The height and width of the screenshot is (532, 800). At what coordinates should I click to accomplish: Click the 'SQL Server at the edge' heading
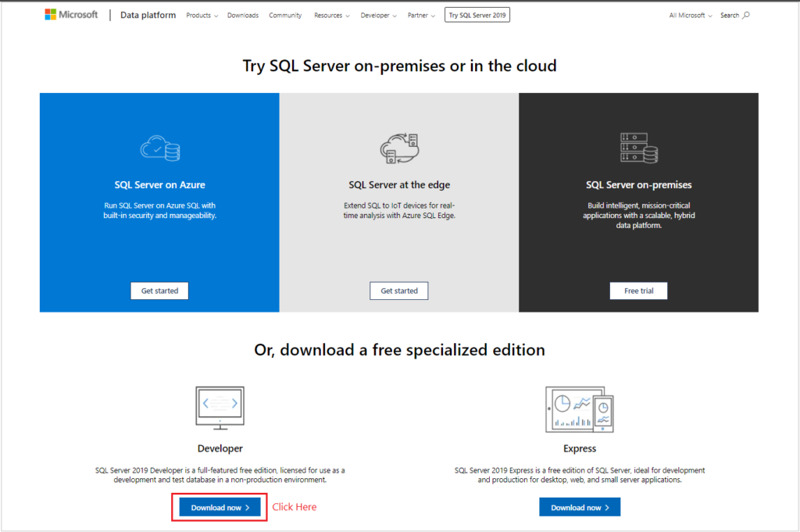pos(399,184)
